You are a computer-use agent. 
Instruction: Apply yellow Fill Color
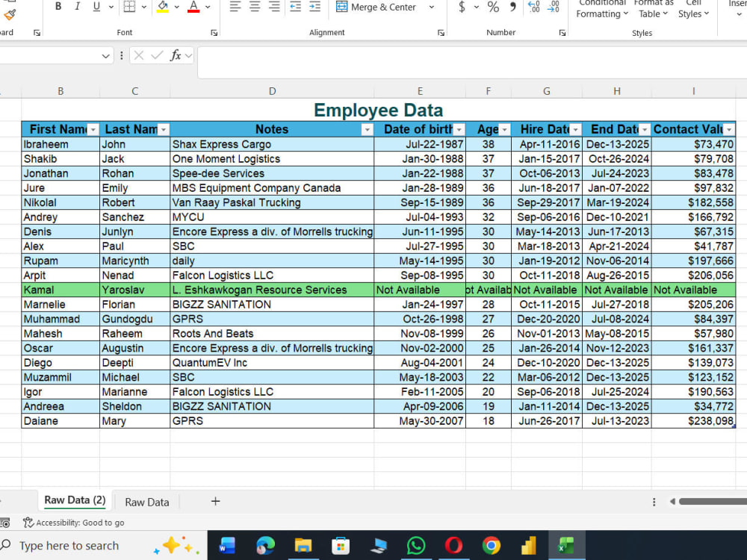[163, 7]
